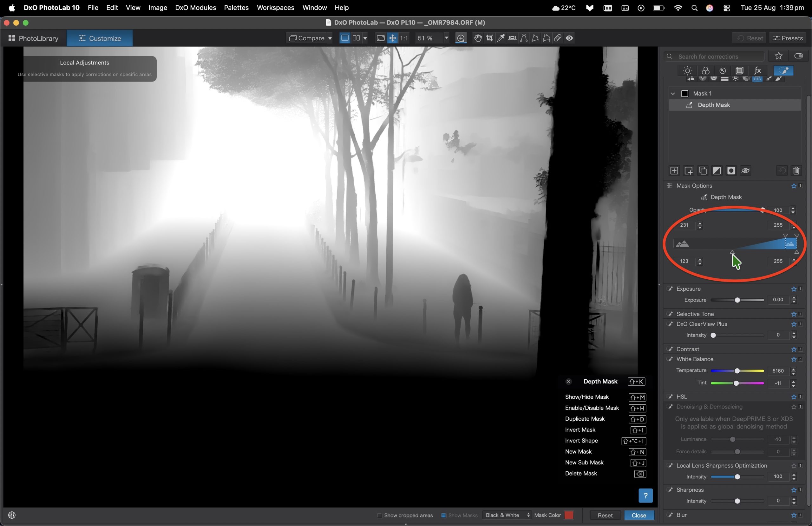Select the Hand tool in the toolbar
The width and height of the screenshot is (812, 526).
(x=478, y=38)
